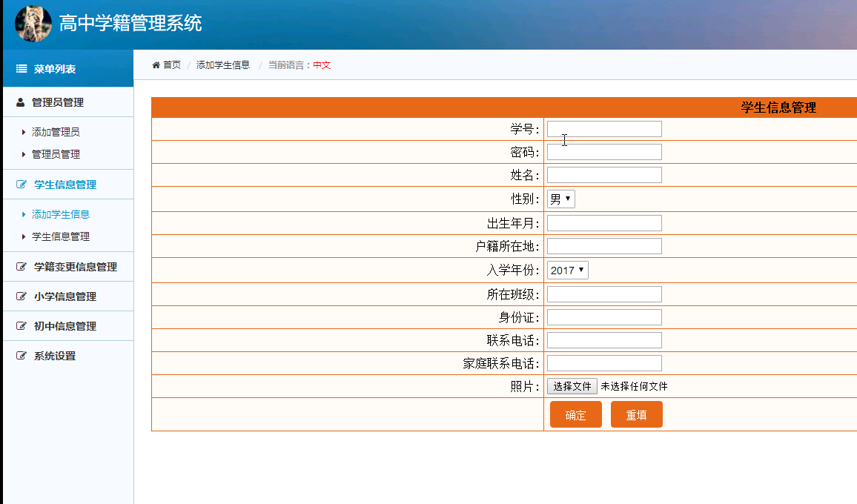The width and height of the screenshot is (857, 504).
Task: Select 学生信息管理 submenu link
Action: (61, 236)
